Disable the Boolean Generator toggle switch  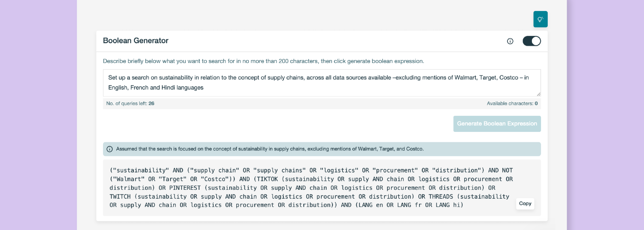(532, 41)
